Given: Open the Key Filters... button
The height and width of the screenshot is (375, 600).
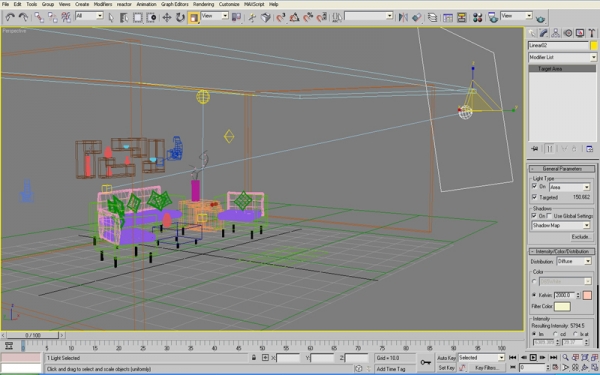Looking at the screenshot, I should pyautogui.click(x=486, y=368).
